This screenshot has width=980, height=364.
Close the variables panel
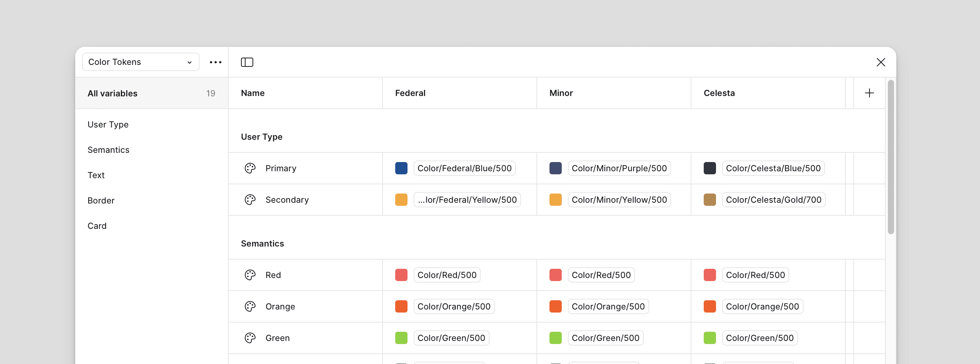tap(881, 62)
